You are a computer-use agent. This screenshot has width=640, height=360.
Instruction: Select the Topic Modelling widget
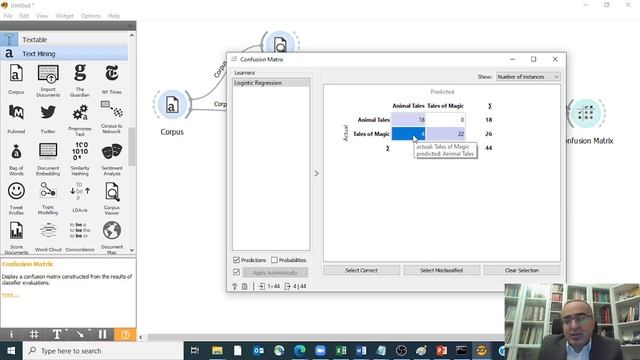point(48,199)
